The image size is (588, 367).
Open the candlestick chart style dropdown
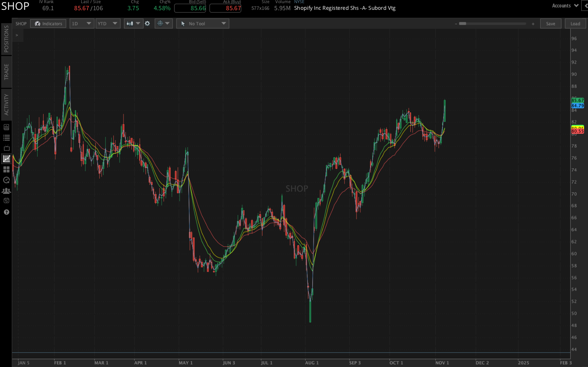pos(133,24)
